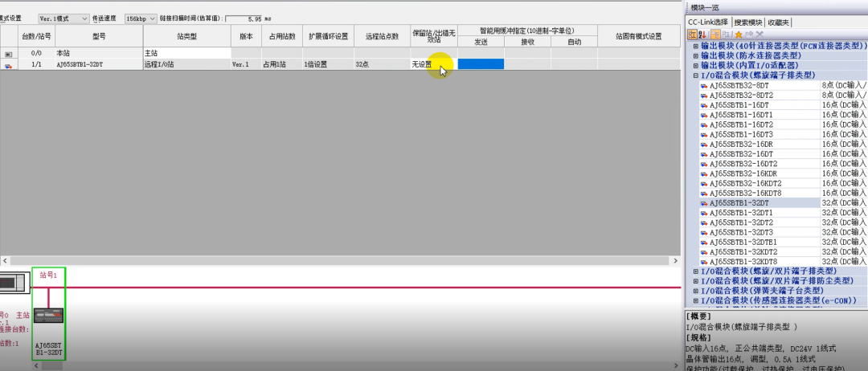Select AJ65SBTB1-32DT3 in module list
868x371 pixels.
tap(741, 232)
